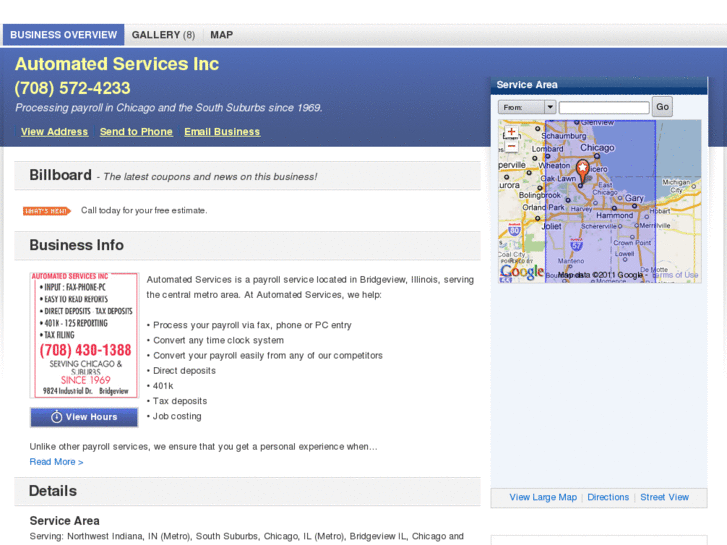Click the Business Info heading
This screenshot has height=545, width=727.
[x=77, y=245]
